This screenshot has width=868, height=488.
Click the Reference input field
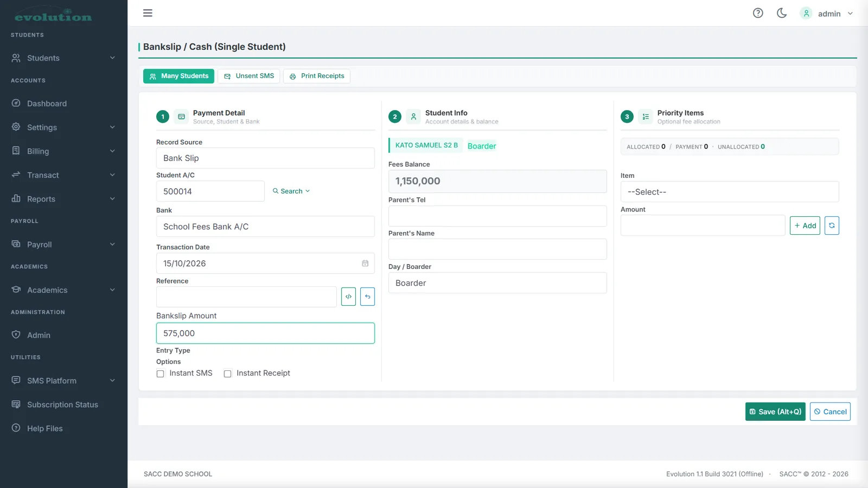(246, 297)
